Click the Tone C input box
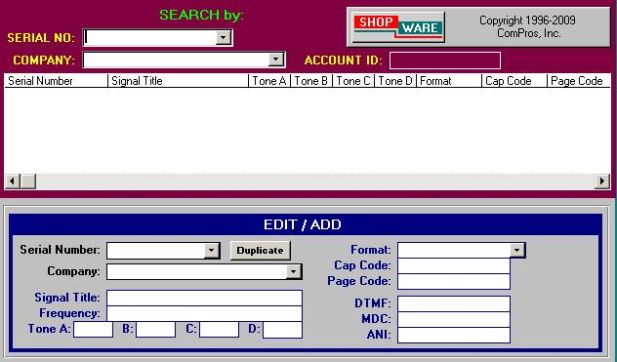Viewport: 617px width, 362px height. point(219,329)
